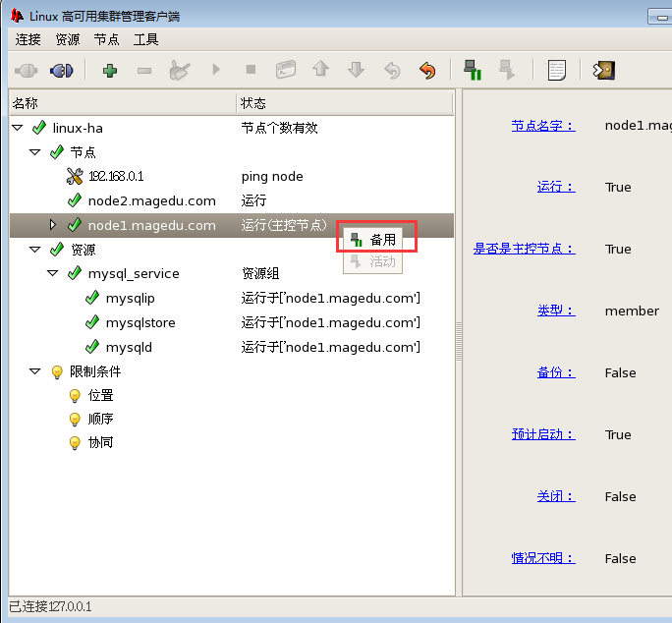The image size is (672, 623).
Task: Click the orange undo arrow toolbar icon
Action: (x=426, y=71)
